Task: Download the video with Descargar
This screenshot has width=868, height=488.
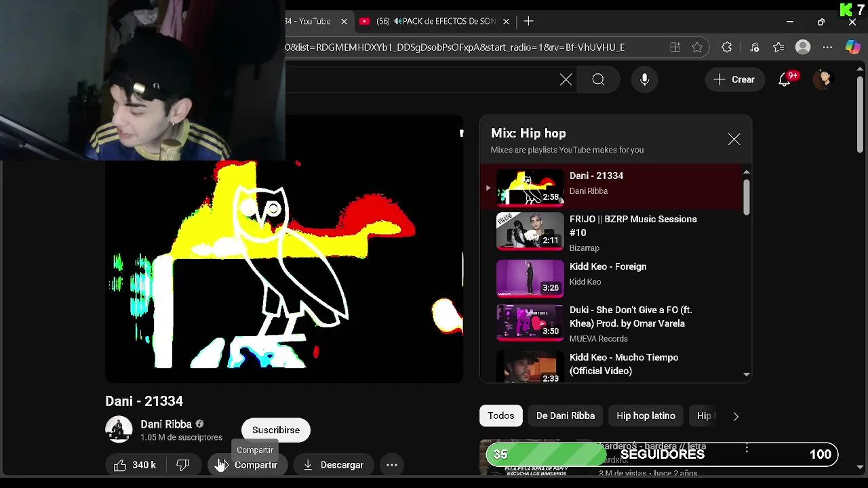Action: tap(333, 465)
